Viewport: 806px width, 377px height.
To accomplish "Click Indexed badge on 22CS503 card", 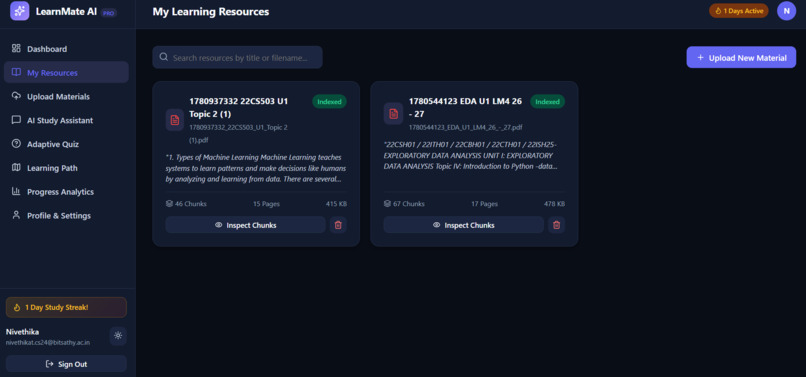I will click(329, 101).
